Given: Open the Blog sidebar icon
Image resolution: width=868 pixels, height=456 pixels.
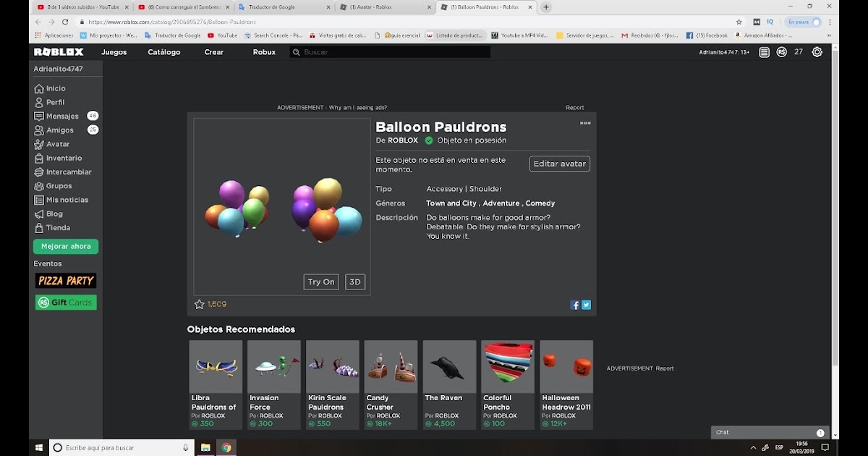Looking at the screenshot, I should (39, 214).
